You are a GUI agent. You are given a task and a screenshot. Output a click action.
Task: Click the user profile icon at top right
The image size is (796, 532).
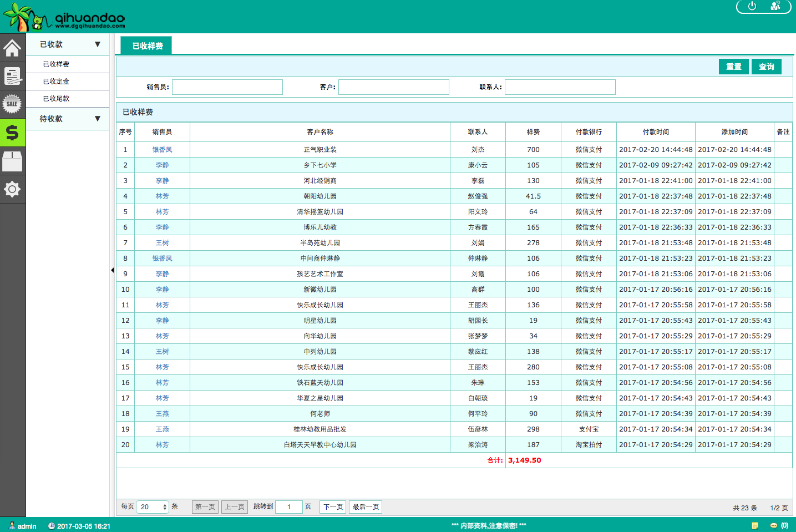[x=775, y=6]
